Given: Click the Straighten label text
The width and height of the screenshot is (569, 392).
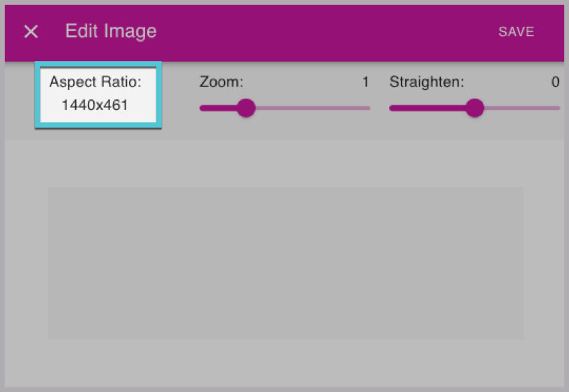Looking at the screenshot, I should [x=427, y=83].
